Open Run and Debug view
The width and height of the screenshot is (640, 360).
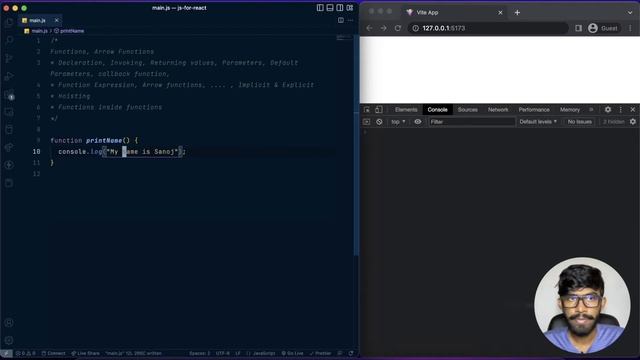[x=9, y=76]
